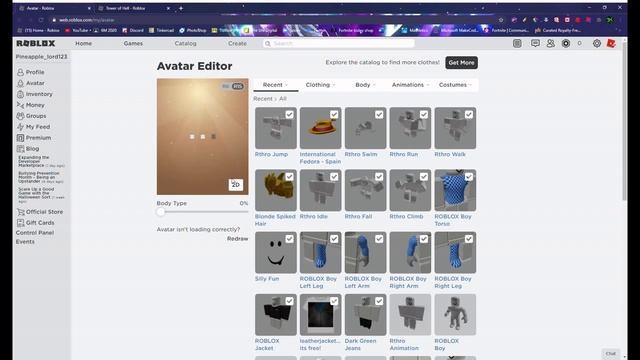Open Blog in the left sidebar
The height and width of the screenshot is (360, 640).
tap(28, 149)
